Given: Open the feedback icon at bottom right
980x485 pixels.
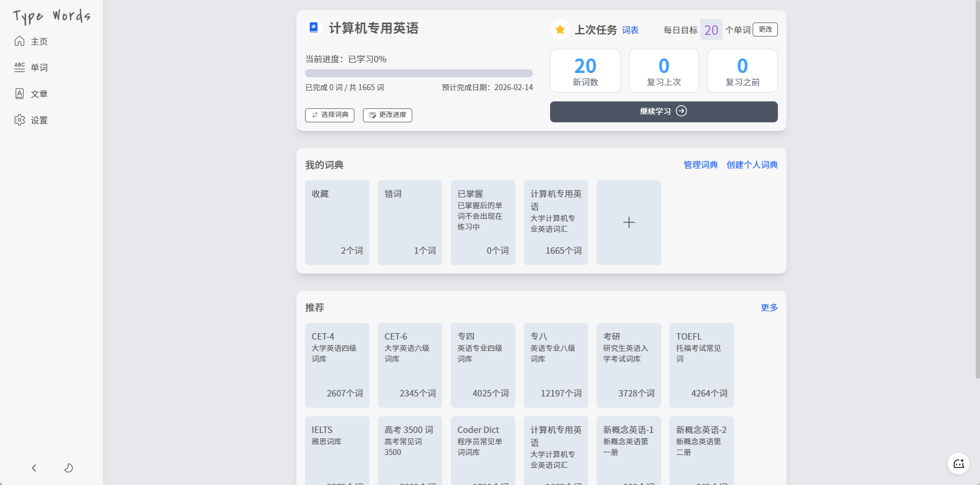Looking at the screenshot, I should click(958, 464).
